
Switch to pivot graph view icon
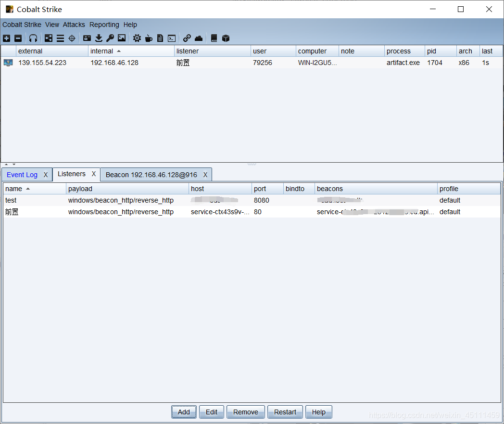tap(49, 39)
